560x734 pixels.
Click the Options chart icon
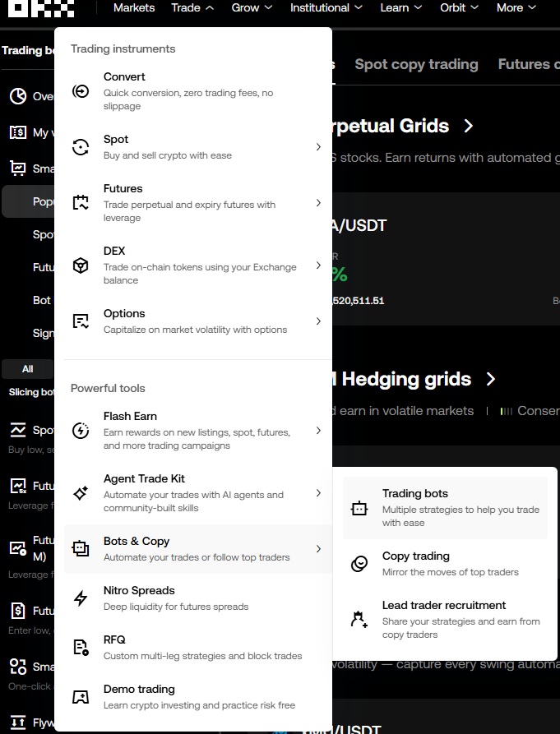click(x=81, y=321)
